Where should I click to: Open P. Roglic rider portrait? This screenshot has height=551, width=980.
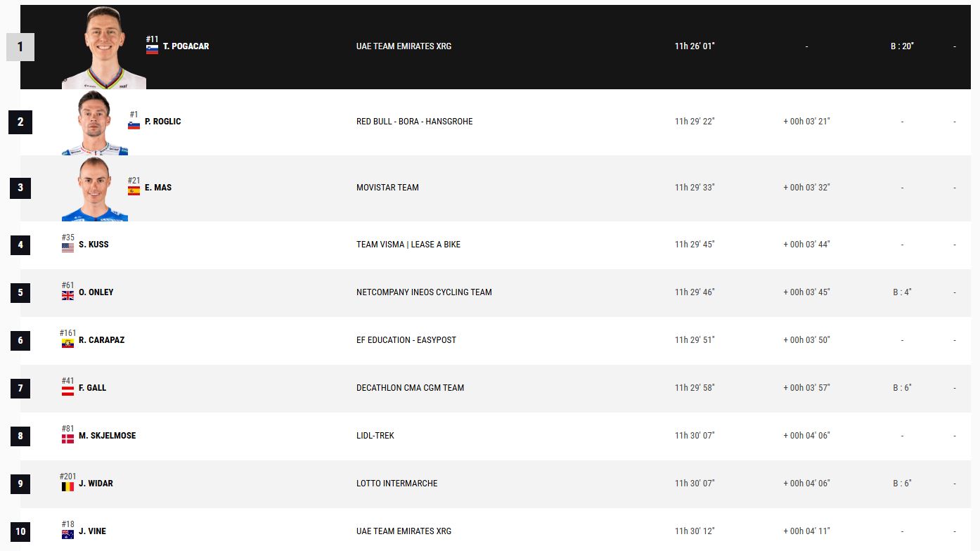[95, 122]
